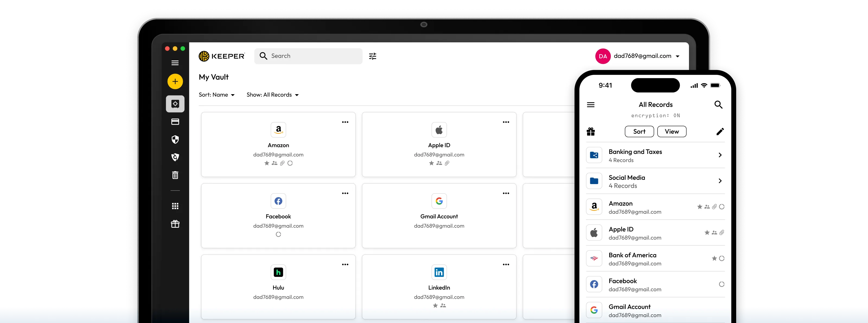Open the Gmail Account record on phone list

click(655, 310)
